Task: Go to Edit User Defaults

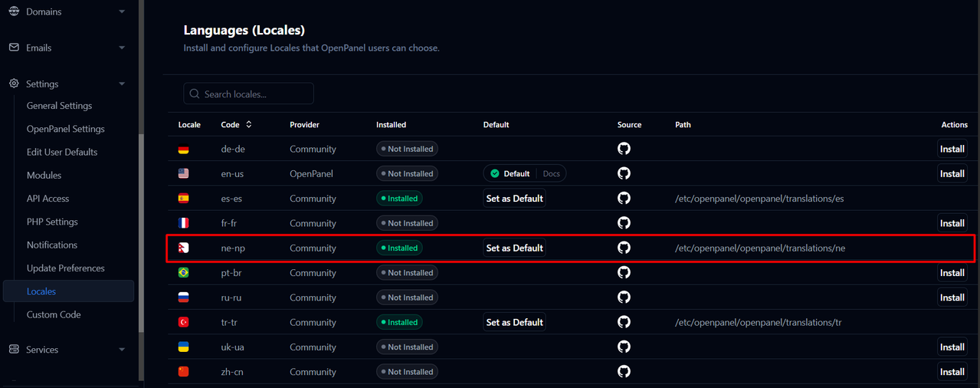Action: pos(62,152)
